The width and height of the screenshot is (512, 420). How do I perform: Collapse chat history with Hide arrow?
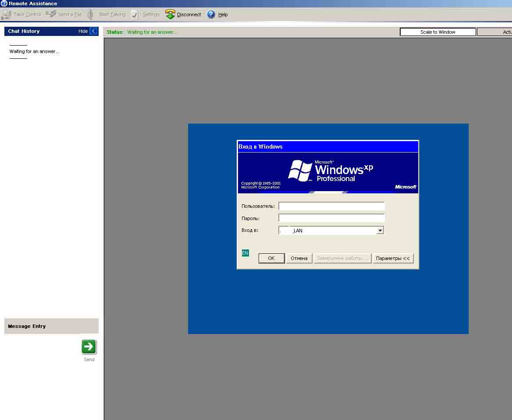click(x=93, y=31)
